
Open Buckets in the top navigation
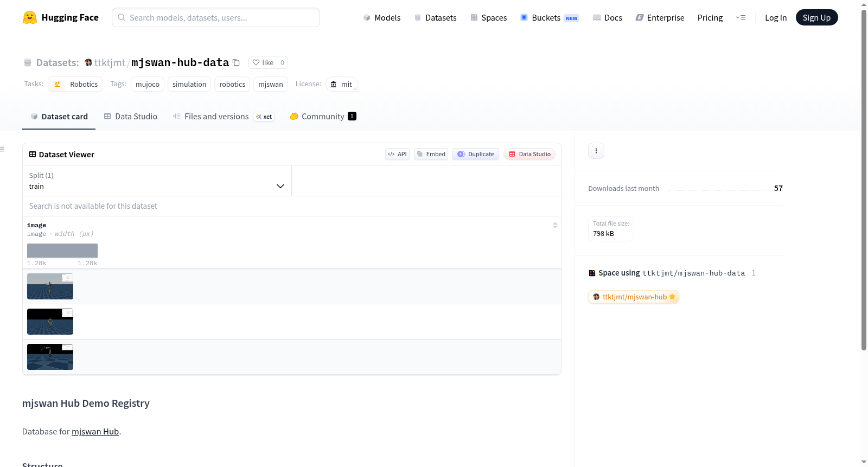point(550,17)
